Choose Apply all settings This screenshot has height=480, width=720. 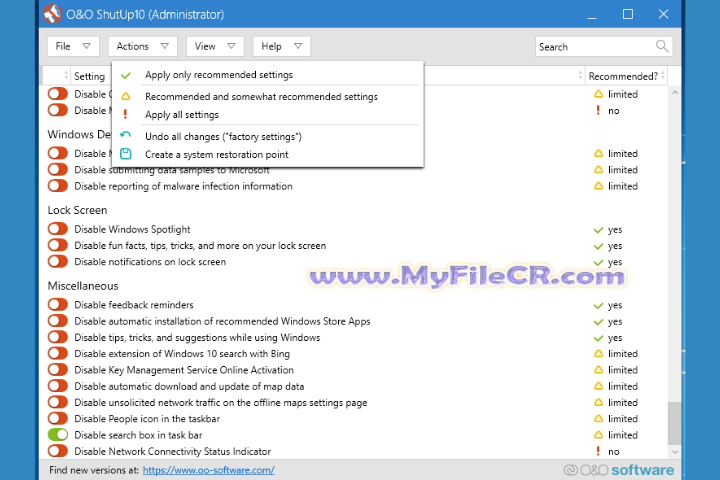click(268, 114)
